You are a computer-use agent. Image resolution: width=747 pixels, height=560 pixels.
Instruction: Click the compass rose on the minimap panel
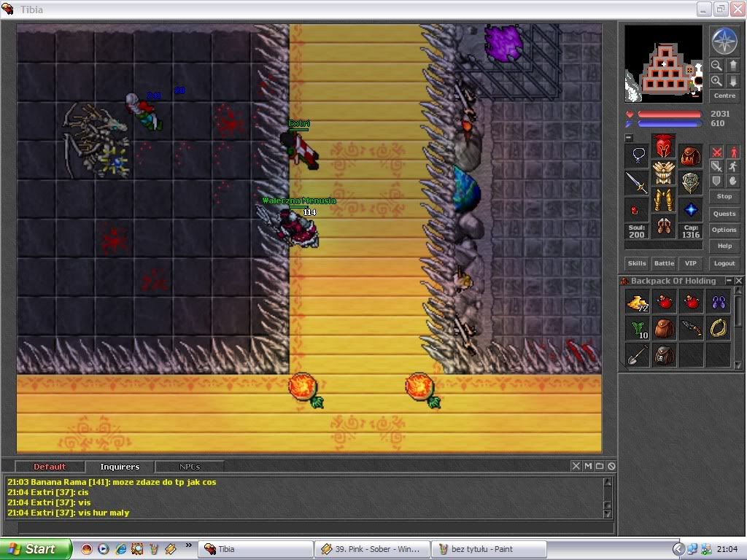tap(724, 41)
